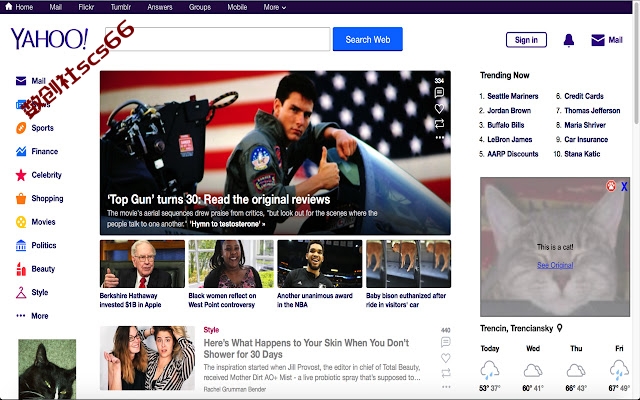Click the three-dot More icon in sidebar
The width and height of the screenshot is (640, 400).
pos(21,316)
